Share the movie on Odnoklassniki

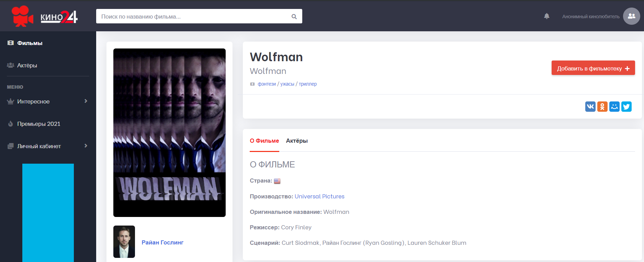tap(602, 107)
